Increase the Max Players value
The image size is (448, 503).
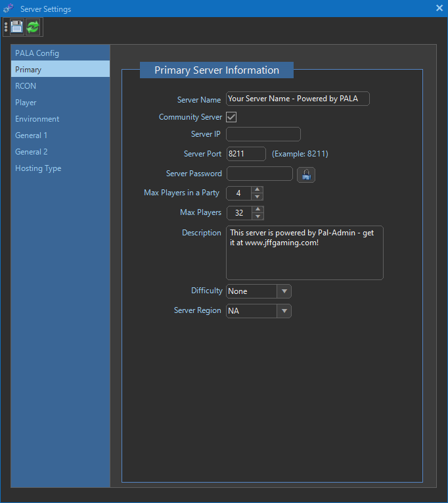pos(258,210)
